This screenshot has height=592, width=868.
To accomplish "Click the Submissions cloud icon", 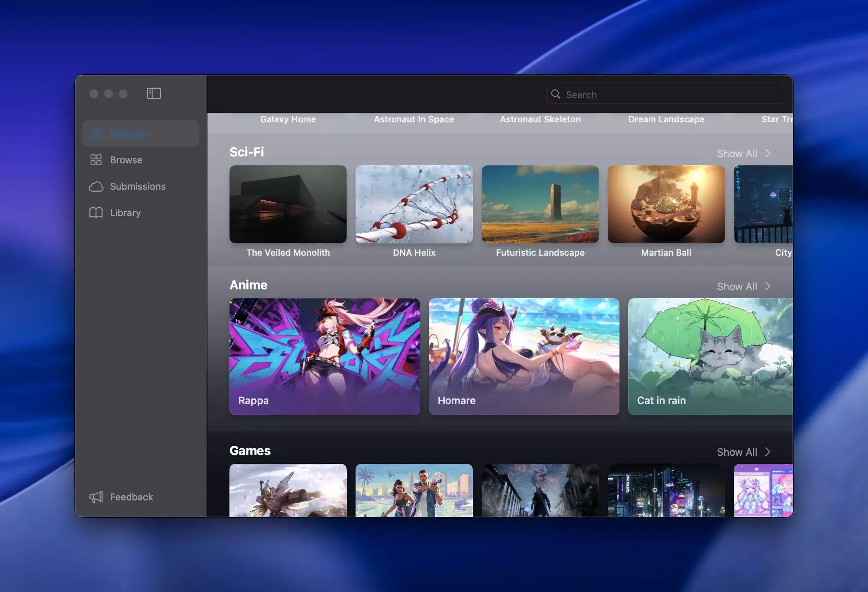I will pos(96,186).
